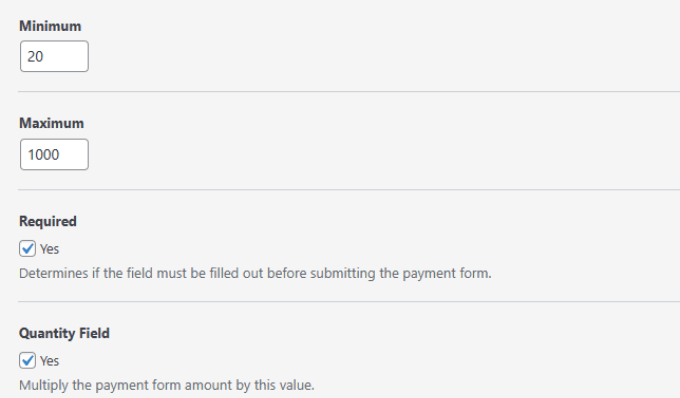This screenshot has height=398, width=680.
Task: Place cursor on the value 1000
Action: click(43, 155)
